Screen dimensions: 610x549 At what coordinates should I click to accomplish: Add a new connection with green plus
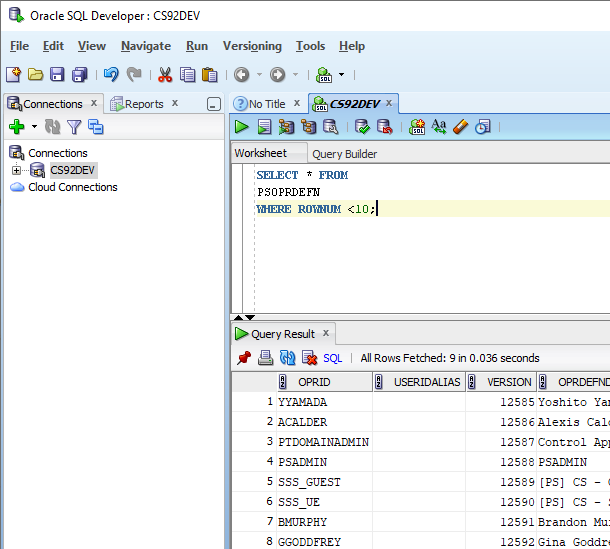tap(17, 127)
